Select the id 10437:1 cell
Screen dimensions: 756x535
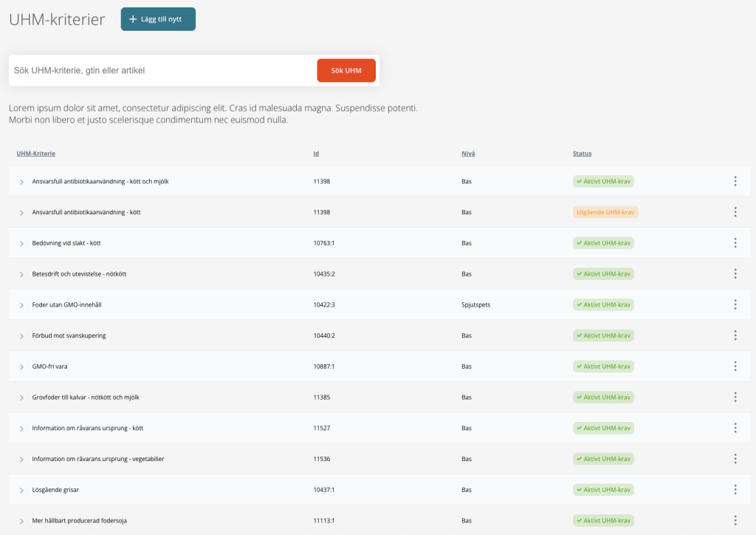click(x=324, y=490)
